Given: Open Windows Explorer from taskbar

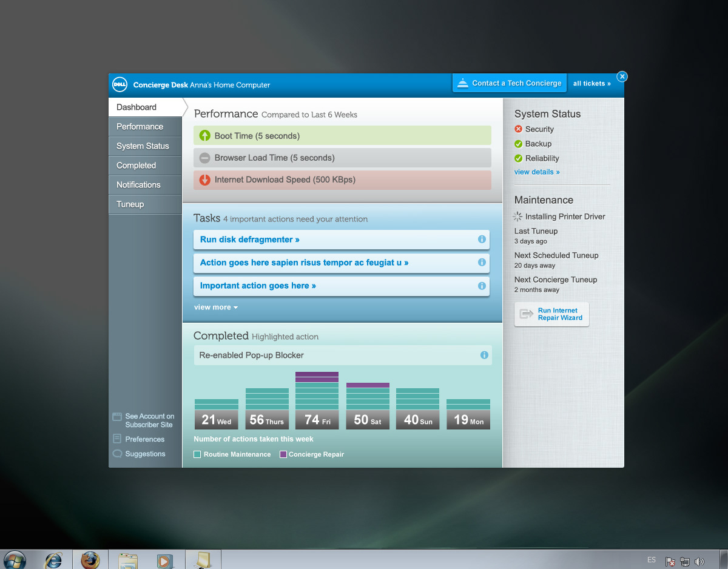Looking at the screenshot, I should [x=128, y=561].
